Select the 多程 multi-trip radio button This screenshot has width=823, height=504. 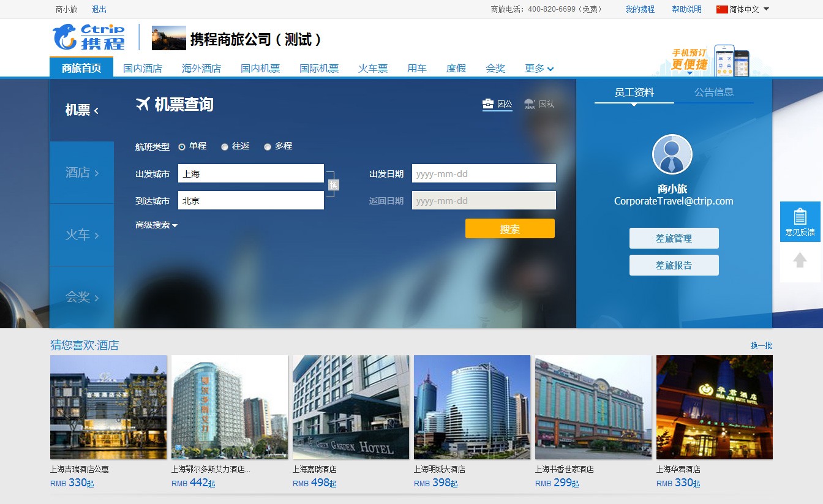268,147
